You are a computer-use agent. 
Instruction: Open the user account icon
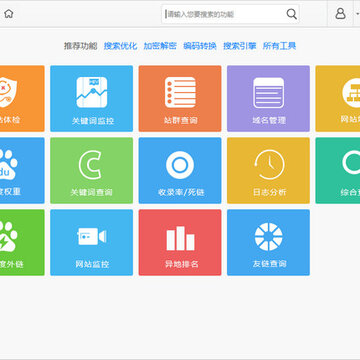click(x=340, y=14)
